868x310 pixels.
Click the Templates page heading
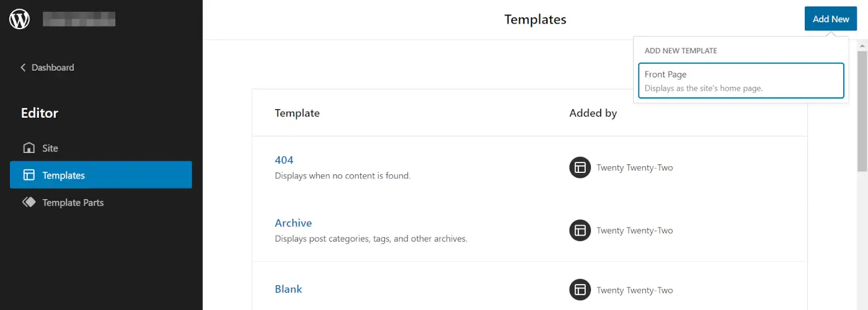coord(536,19)
